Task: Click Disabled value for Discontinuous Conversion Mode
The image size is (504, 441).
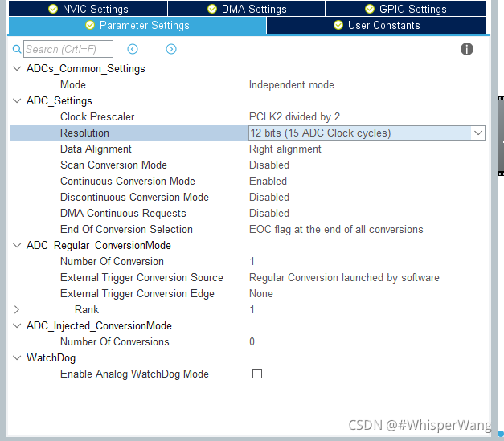Action: [x=269, y=197]
